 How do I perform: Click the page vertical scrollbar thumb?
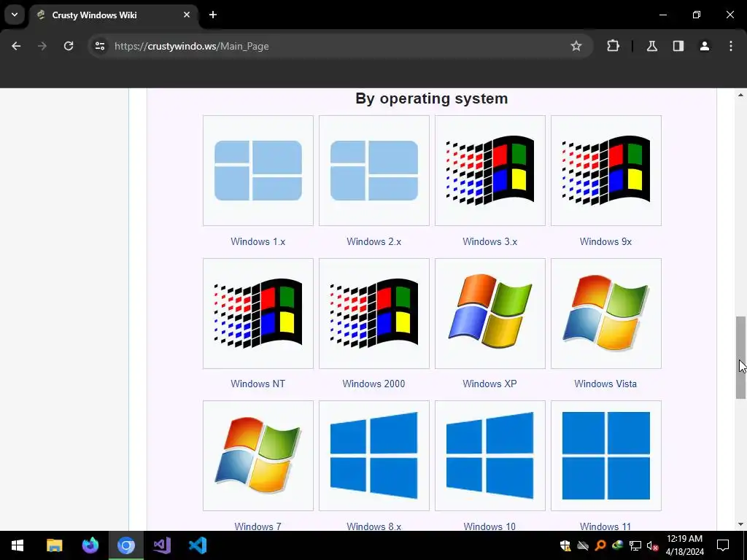pos(741,357)
